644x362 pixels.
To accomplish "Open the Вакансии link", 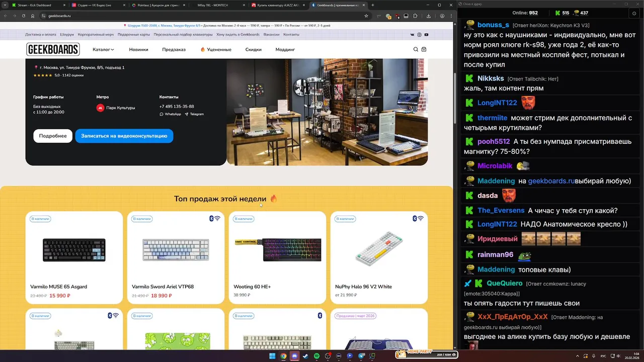I will (x=271, y=35).
